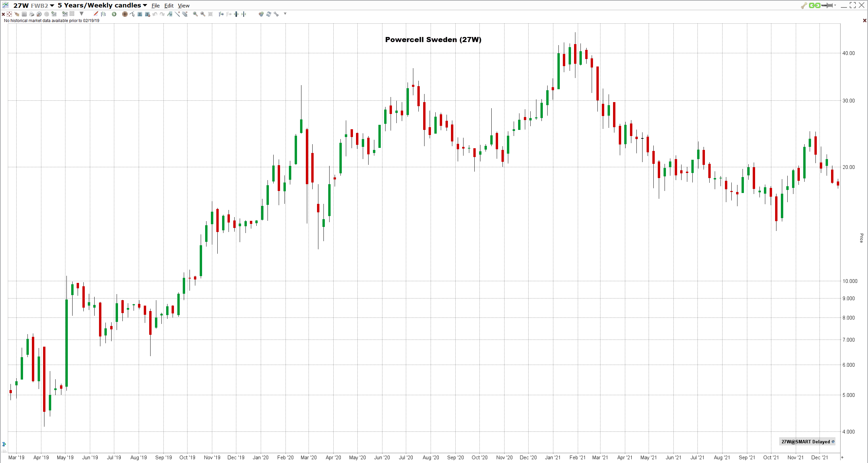The height and width of the screenshot is (463, 868).
Task: Click the red four-arrow crosshair icon
Action: point(9,14)
